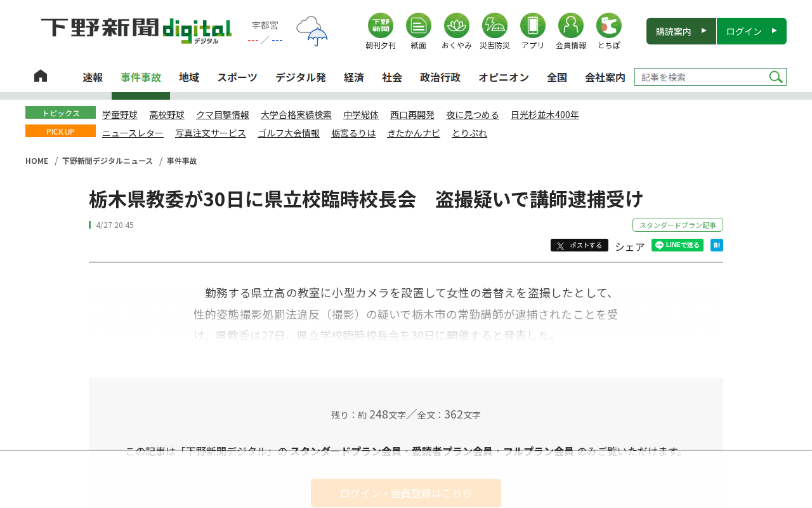Click 宇都宮 weather location label

click(x=265, y=25)
